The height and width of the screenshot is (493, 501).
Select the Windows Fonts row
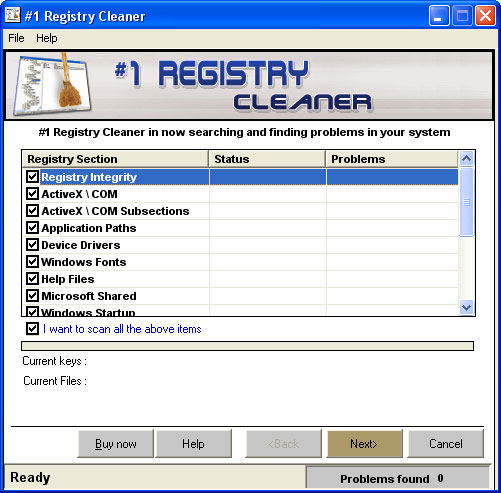[240, 262]
